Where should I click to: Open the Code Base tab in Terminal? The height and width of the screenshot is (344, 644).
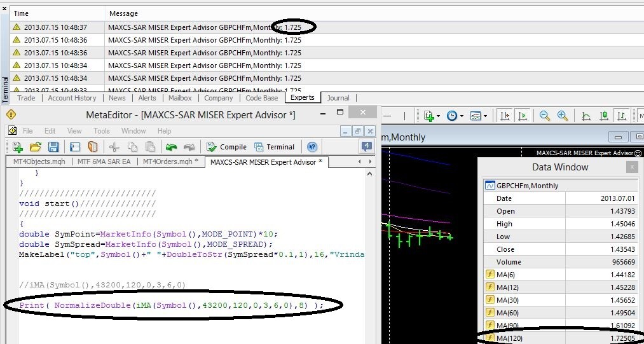click(262, 98)
